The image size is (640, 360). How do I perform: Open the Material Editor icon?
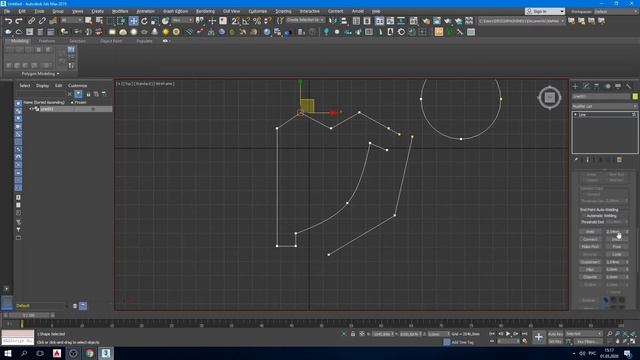[413, 21]
